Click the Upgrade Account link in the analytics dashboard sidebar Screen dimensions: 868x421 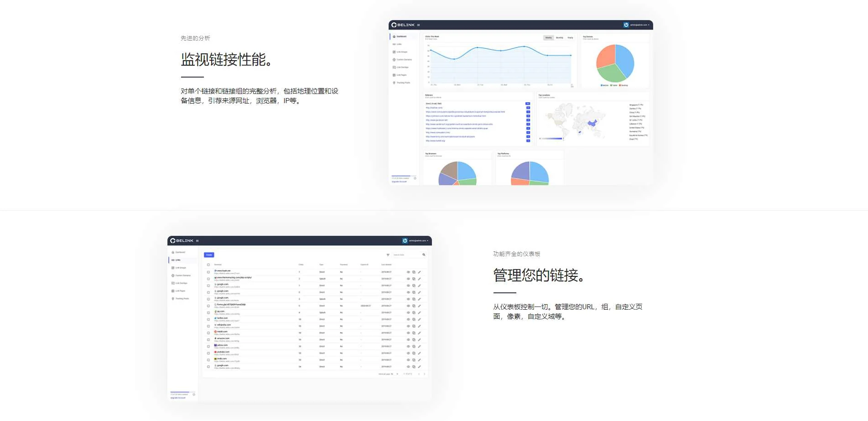[x=399, y=182]
